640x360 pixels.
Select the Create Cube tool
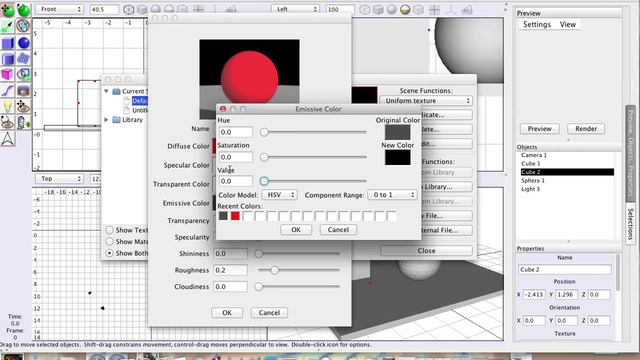(x=8, y=42)
